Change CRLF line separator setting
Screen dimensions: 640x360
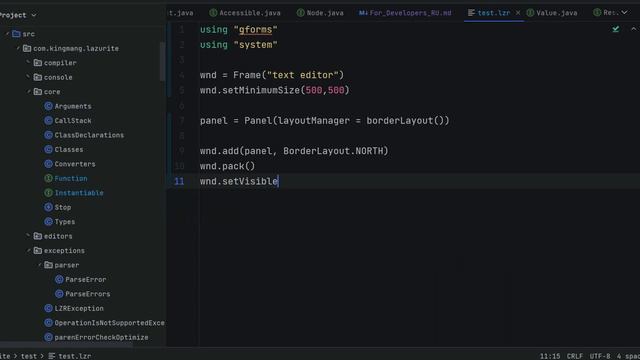(575, 356)
